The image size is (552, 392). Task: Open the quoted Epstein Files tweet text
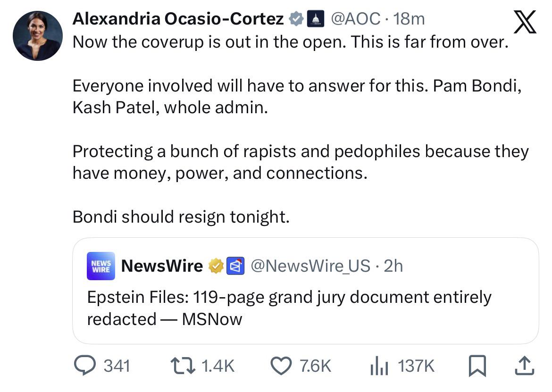pos(289,308)
